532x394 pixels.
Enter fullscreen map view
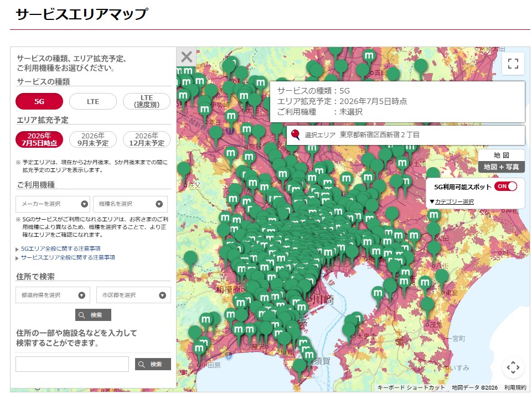(513, 64)
